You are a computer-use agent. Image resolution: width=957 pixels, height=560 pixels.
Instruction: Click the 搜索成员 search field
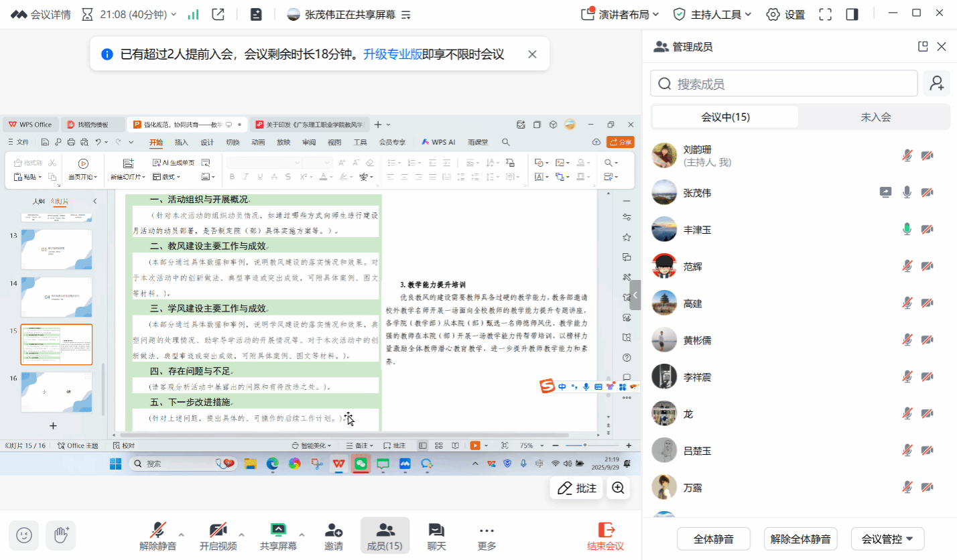(783, 84)
